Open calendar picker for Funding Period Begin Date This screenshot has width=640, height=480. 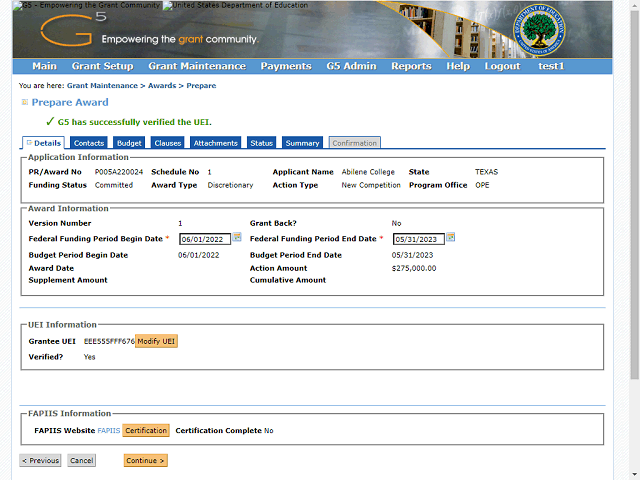tap(237, 238)
